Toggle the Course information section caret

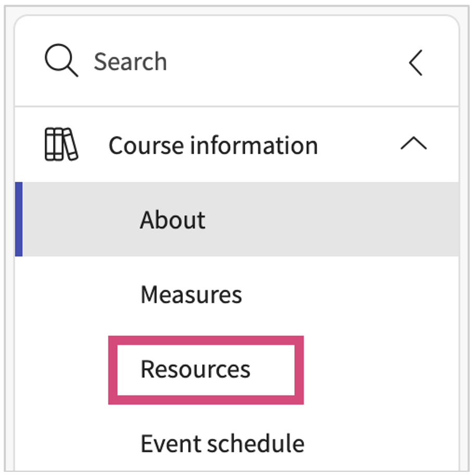413,144
